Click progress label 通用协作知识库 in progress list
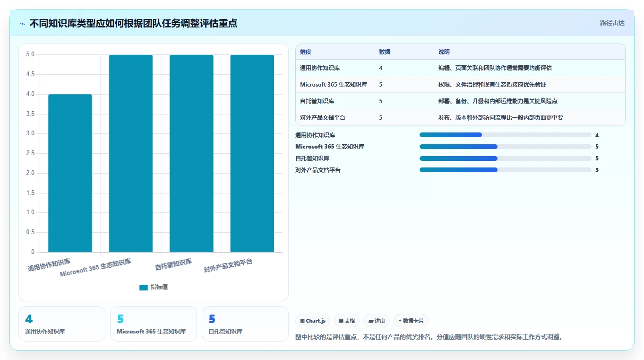Image resolution: width=644 pixels, height=360 pixels. pyautogui.click(x=315, y=135)
